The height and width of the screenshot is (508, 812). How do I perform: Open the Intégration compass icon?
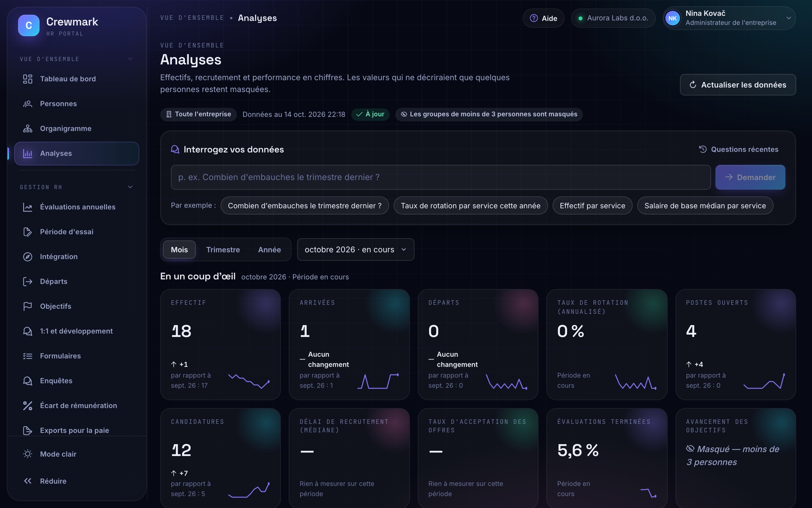(27, 257)
